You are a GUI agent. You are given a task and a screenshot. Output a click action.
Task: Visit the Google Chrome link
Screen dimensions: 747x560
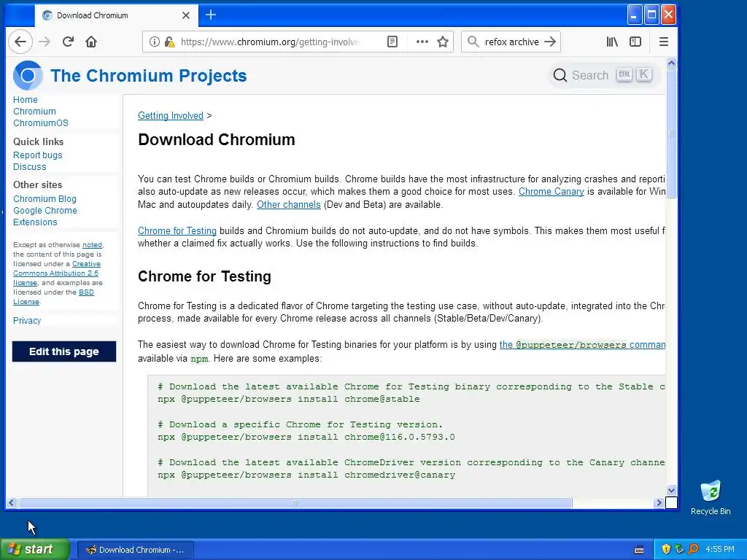[x=44, y=211]
